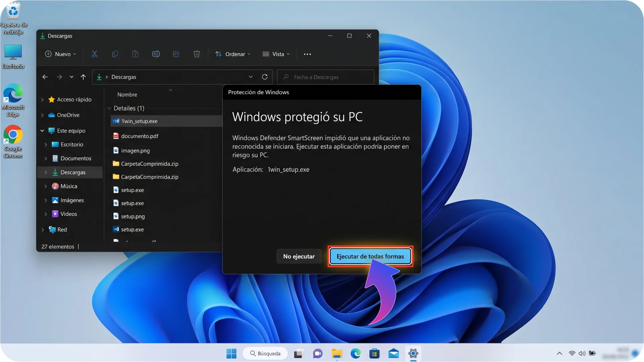Open Google Chrome desktop shortcut
The image size is (644, 362).
pos(13,142)
